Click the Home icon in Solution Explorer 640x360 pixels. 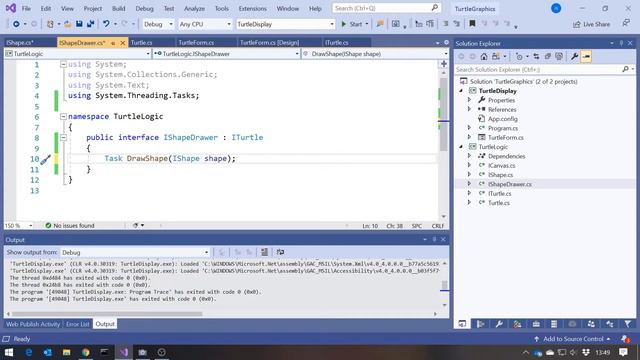coord(484,57)
